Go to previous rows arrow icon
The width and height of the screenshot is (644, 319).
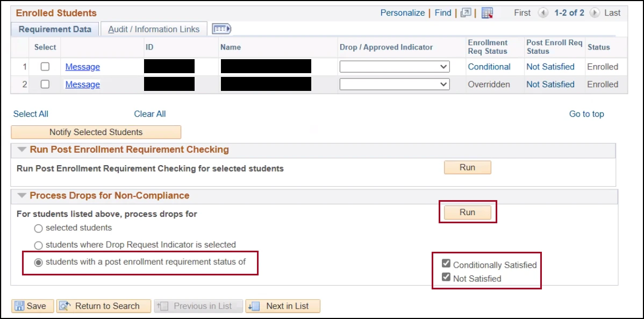pos(543,13)
